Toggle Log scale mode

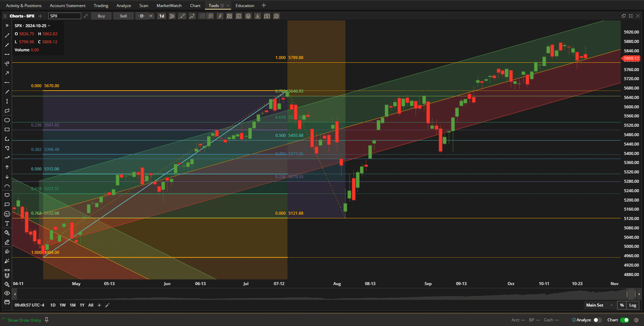coord(633,305)
